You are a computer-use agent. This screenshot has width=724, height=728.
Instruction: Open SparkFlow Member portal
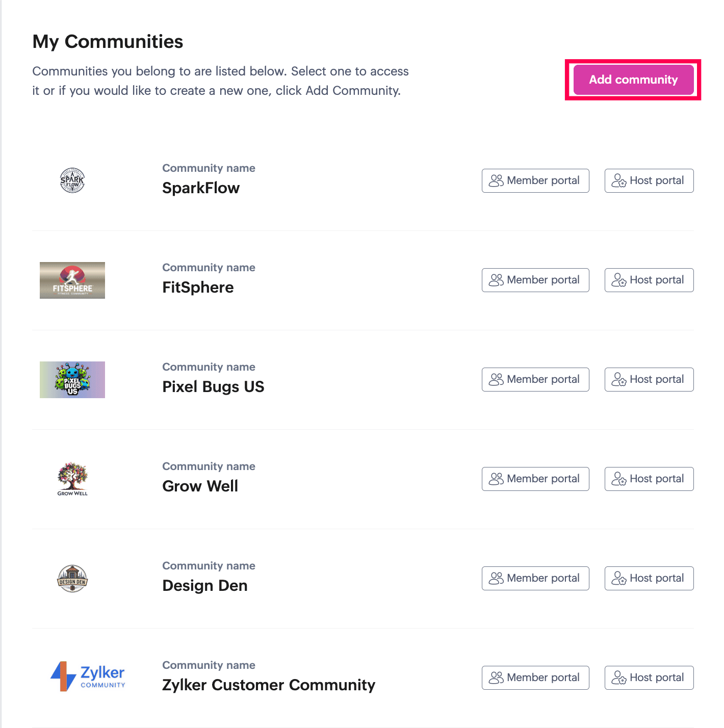point(535,180)
